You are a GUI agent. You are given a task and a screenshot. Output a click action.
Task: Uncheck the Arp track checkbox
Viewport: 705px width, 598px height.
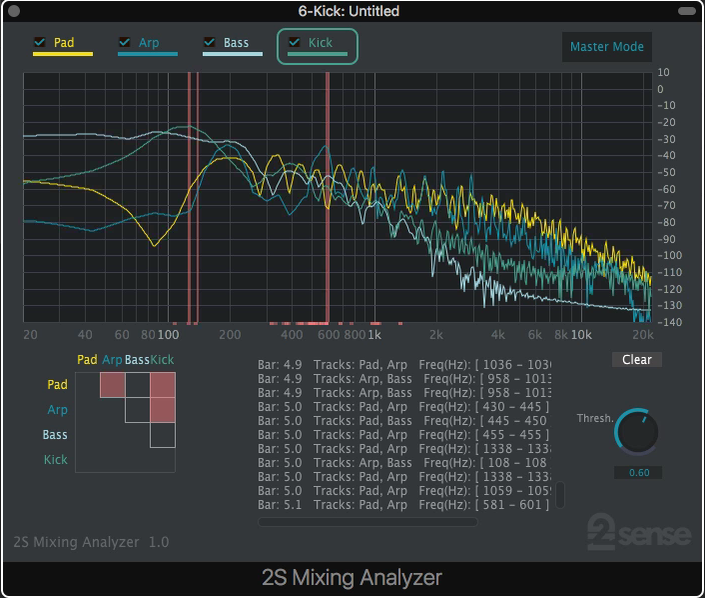pyautogui.click(x=125, y=42)
